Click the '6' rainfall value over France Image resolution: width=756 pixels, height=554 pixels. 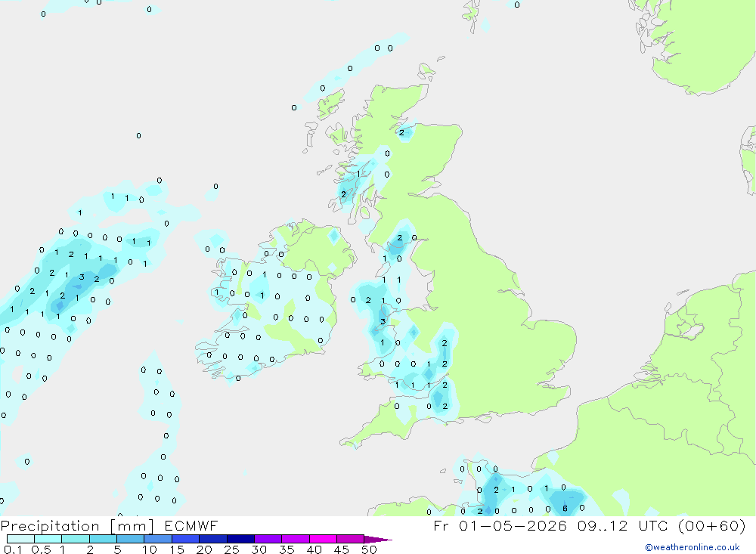(565, 509)
